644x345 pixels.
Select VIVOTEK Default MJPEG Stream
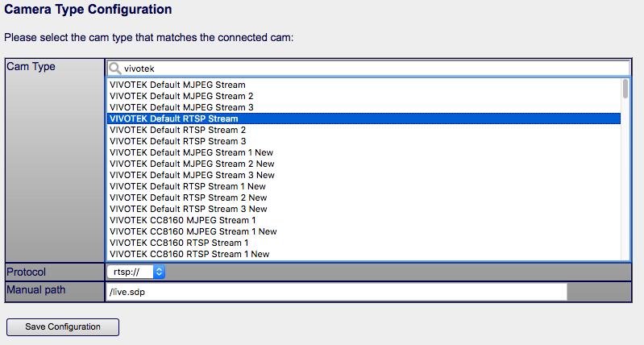tap(364, 85)
